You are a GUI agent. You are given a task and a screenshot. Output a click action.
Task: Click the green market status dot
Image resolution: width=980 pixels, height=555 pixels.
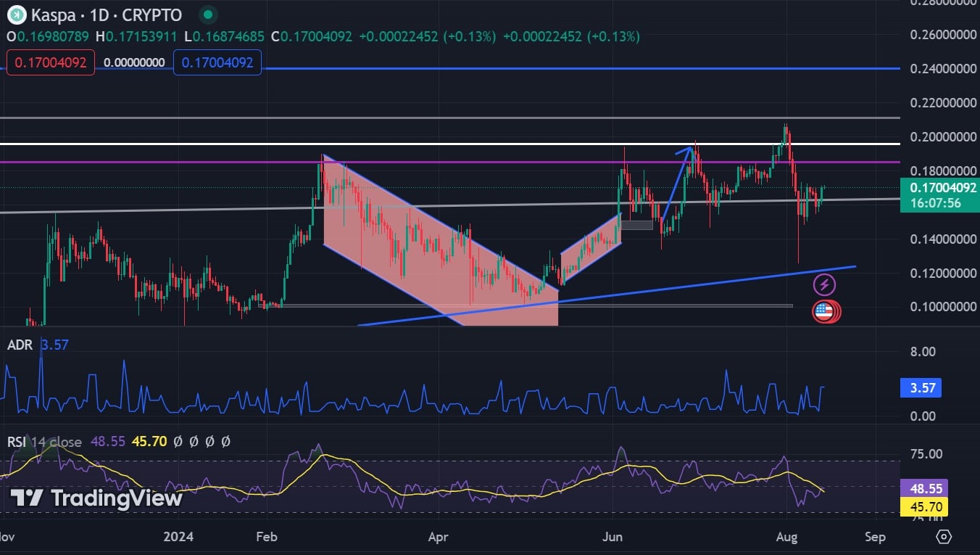click(208, 15)
